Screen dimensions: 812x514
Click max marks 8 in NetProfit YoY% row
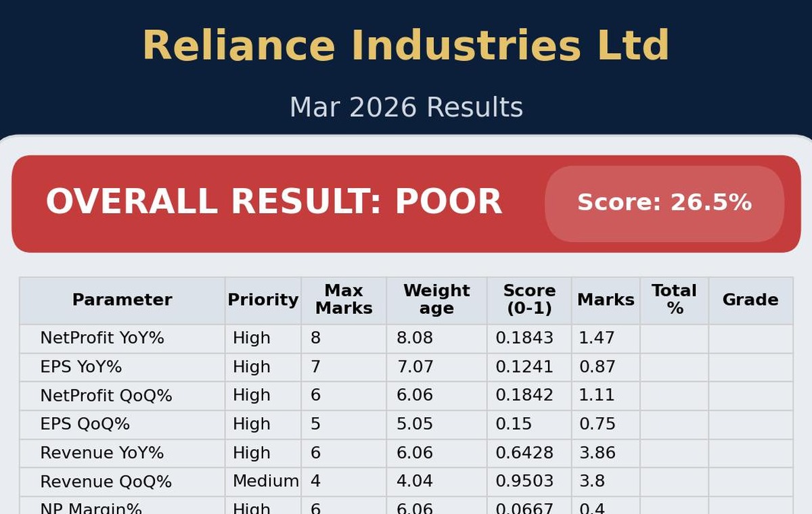tap(315, 338)
